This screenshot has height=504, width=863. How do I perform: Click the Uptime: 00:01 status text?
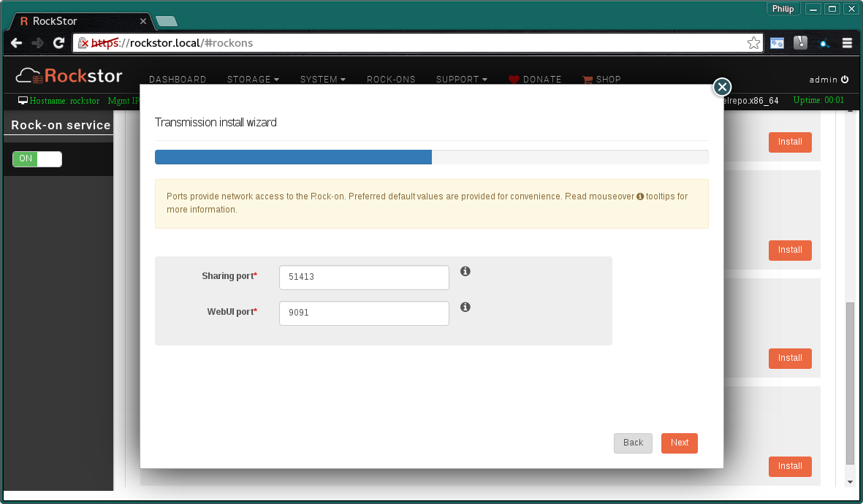point(818,100)
